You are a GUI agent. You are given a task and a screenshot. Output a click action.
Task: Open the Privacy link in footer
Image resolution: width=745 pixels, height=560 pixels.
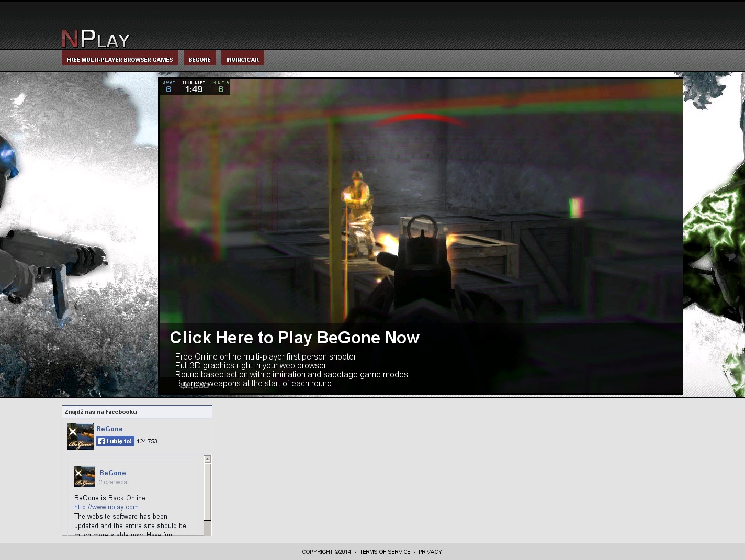click(430, 552)
